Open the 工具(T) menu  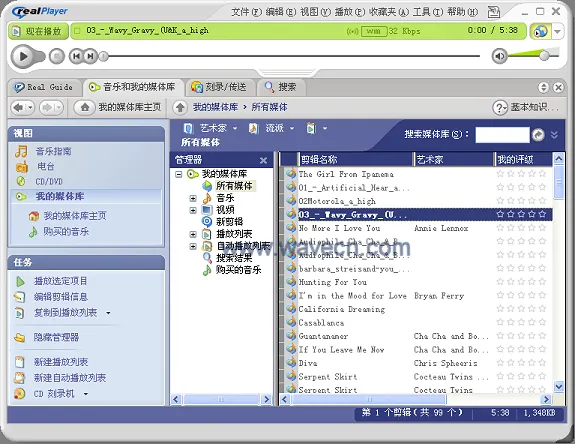pyautogui.click(x=428, y=12)
